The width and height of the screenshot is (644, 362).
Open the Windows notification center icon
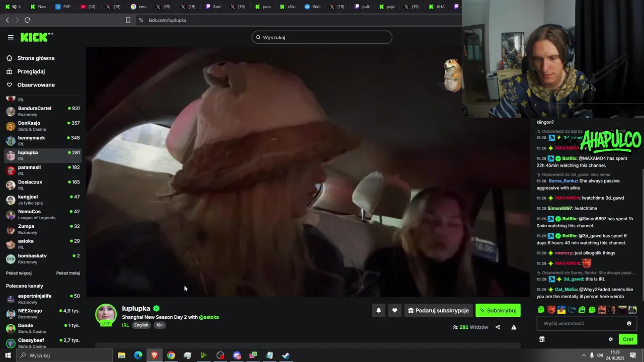[633, 355]
